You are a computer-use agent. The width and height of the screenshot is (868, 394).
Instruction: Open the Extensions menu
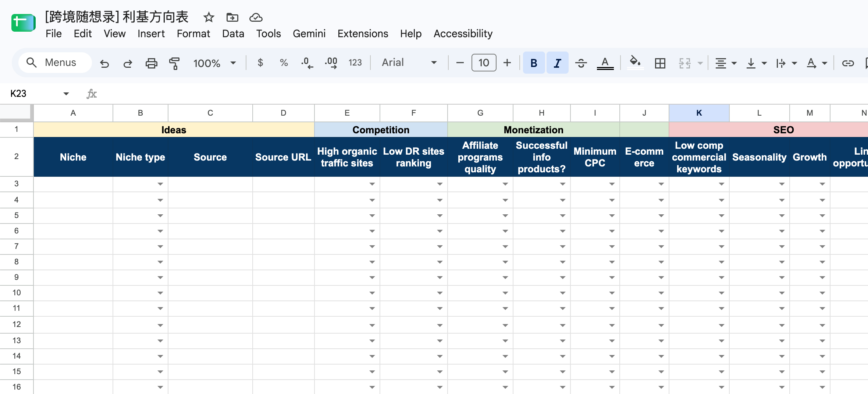(x=363, y=34)
